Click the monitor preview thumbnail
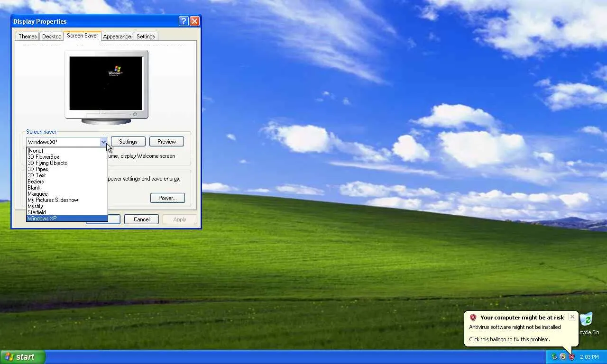 point(106,87)
